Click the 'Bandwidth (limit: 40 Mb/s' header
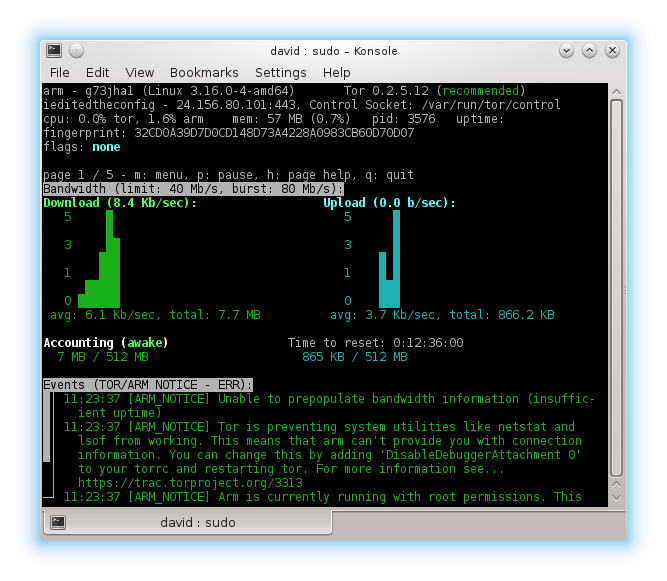This screenshot has height=581, width=667. click(x=194, y=189)
